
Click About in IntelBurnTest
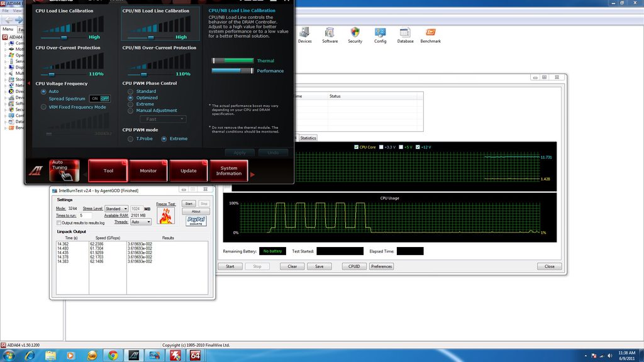coord(196,211)
